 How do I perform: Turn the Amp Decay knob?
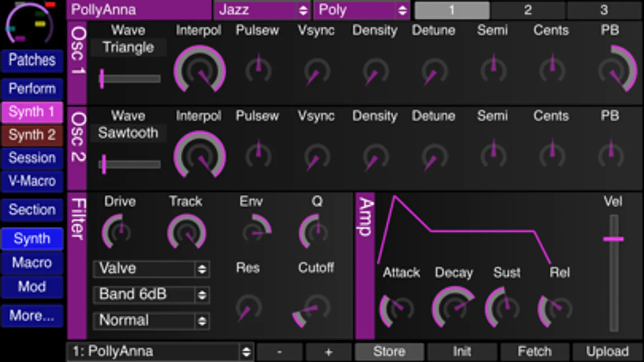click(x=453, y=307)
